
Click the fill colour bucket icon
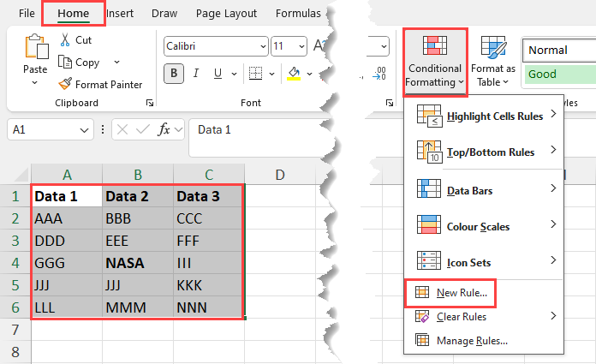click(x=295, y=74)
